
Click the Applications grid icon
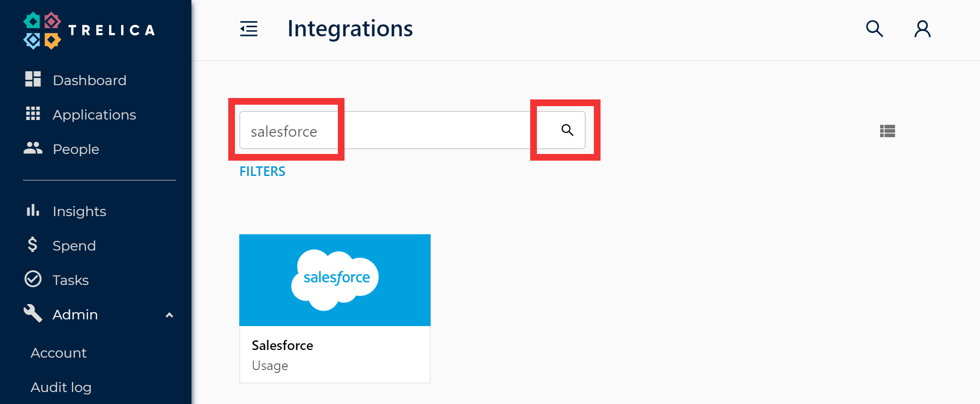(33, 114)
